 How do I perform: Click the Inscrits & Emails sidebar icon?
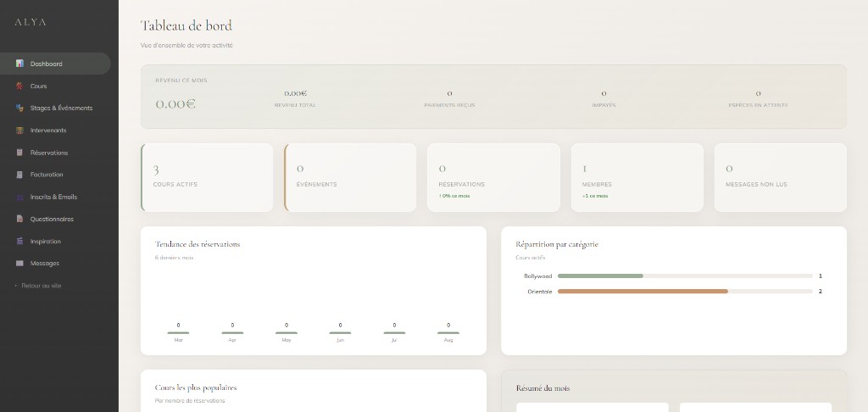[x=20, y=197]
